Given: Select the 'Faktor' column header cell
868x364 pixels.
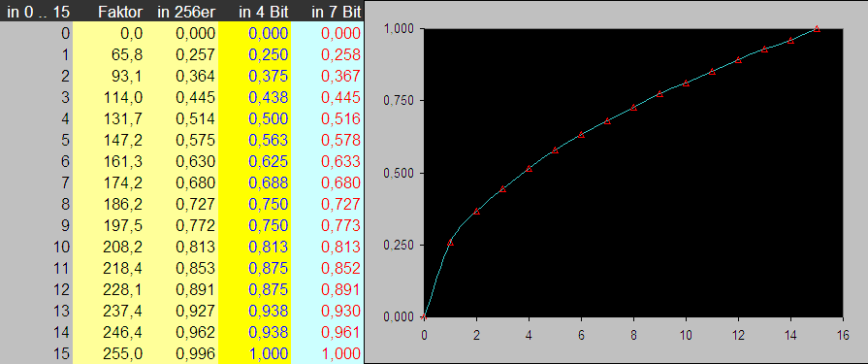Looking at the screenshot, I should 110,12.
